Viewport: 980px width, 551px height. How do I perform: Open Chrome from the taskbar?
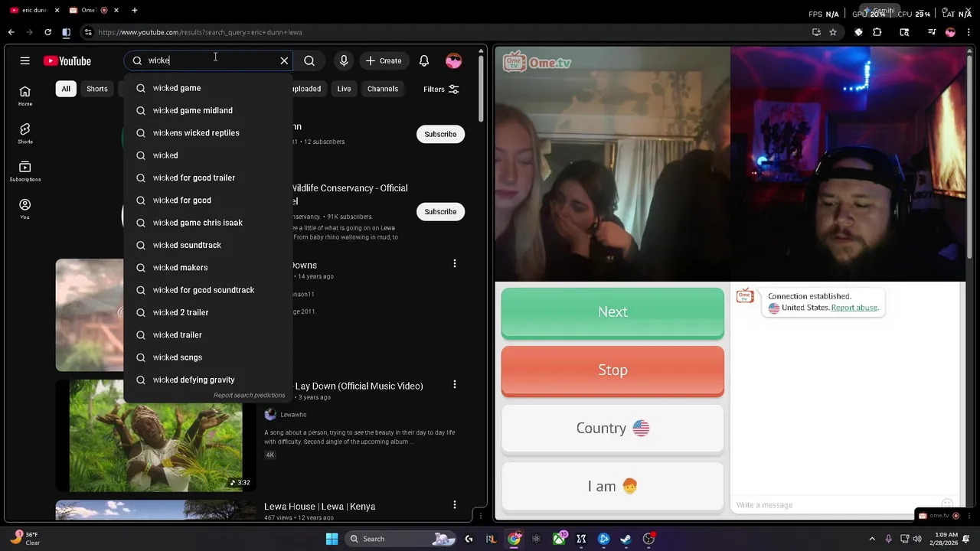(x=514, y=539)
